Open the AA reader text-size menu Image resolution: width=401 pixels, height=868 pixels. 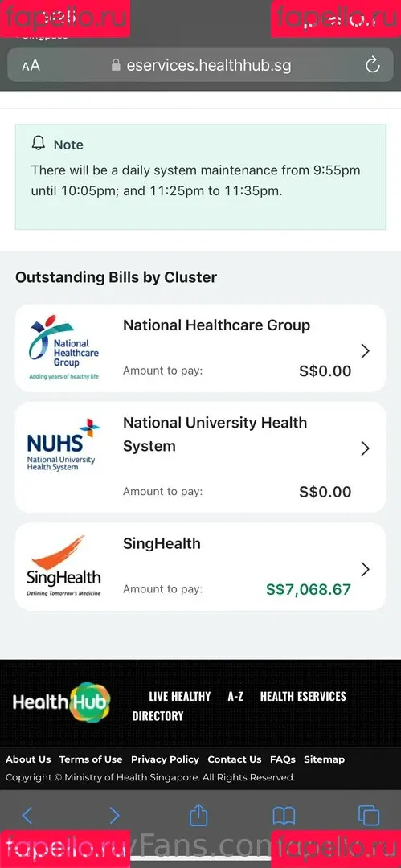pyautogui.click(x=31, y=66)
